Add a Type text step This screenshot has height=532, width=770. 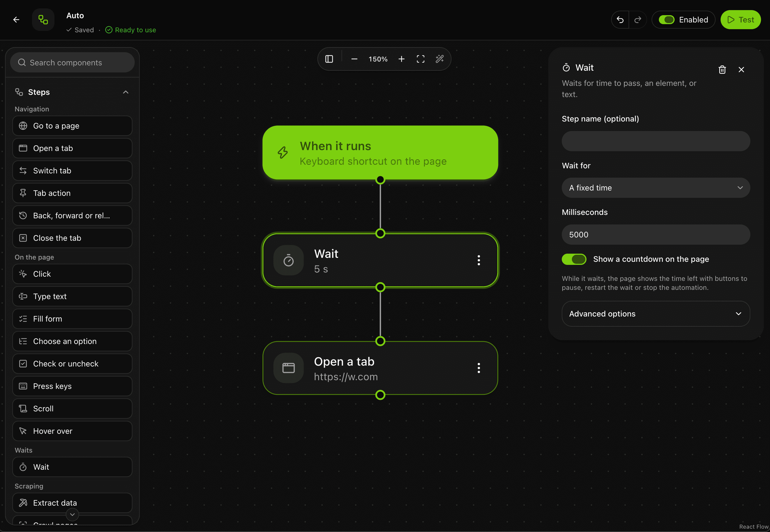(72, 296)
